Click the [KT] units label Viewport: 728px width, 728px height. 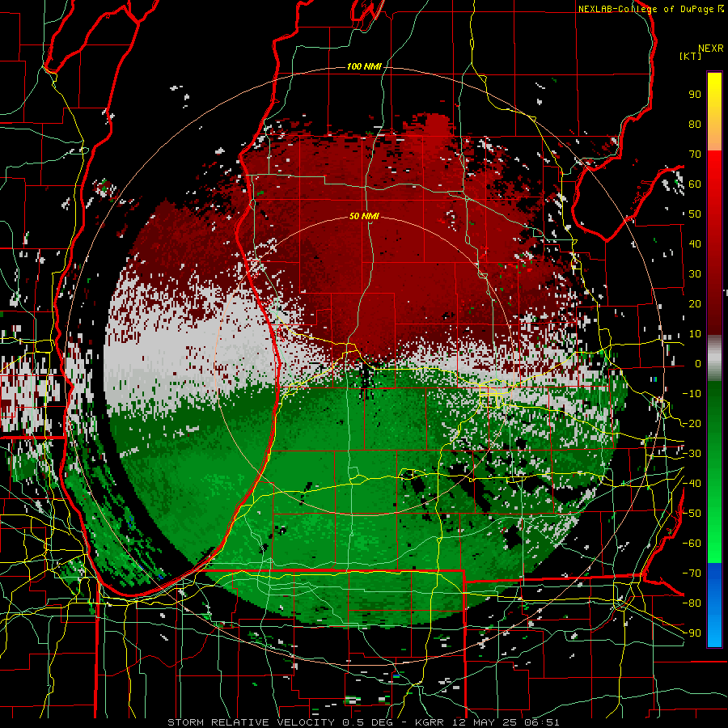[691, 56]
